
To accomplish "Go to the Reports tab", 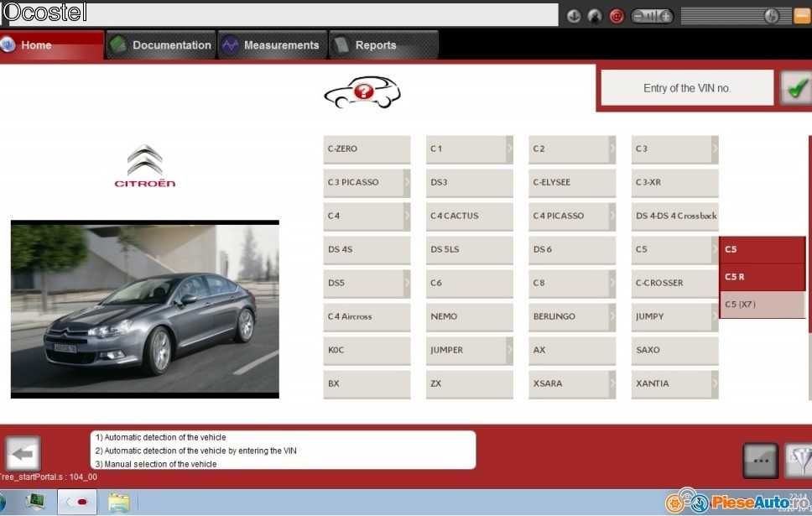I will [383, 45].
